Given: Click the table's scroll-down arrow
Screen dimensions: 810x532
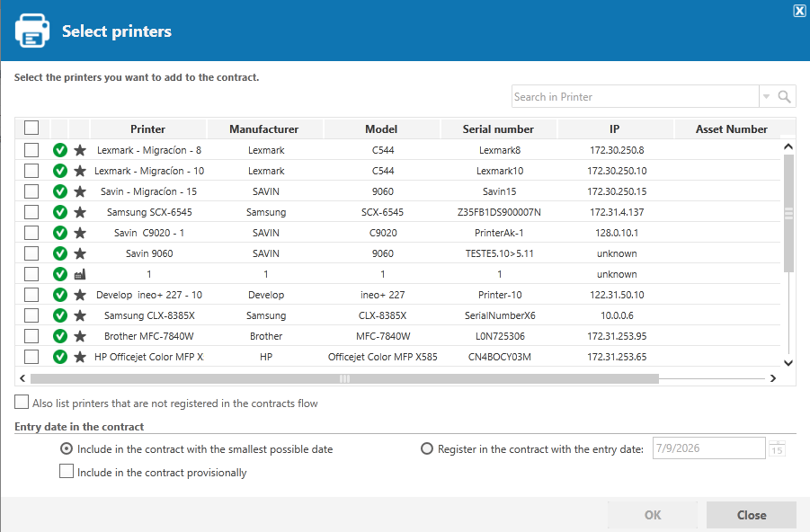Looking at the screenshot, I should [x=788, y=363].
